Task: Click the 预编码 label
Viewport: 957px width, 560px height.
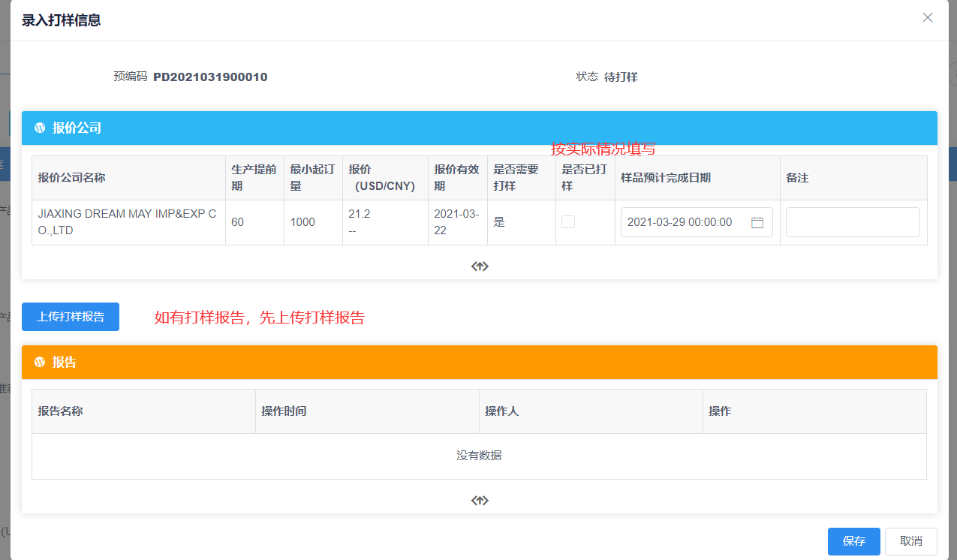Action: 131,77
